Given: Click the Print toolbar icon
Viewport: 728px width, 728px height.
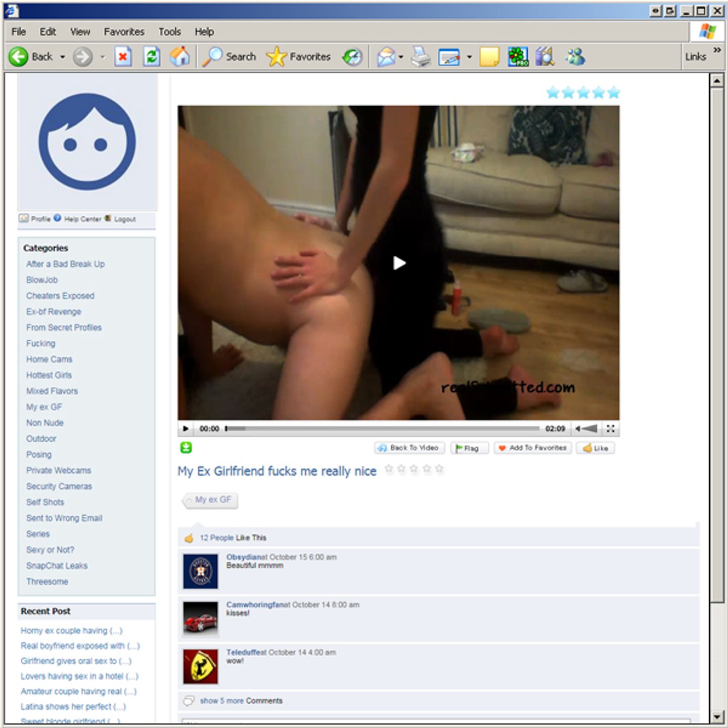Looking at the screenshot, I should coord(420,57).
